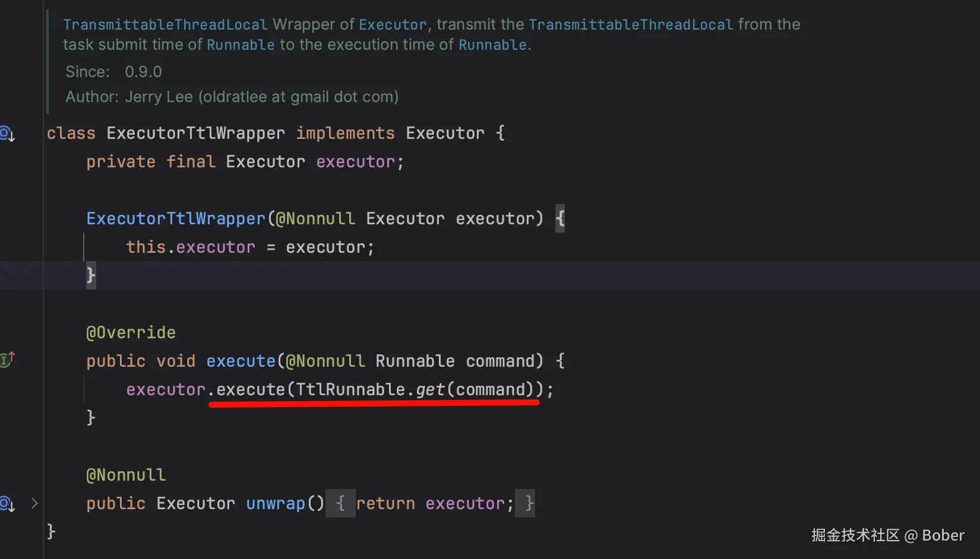Place cursor on highlighted constructor closing brace
The width and height of the screenshot is (980, 559).
(91, 275)
